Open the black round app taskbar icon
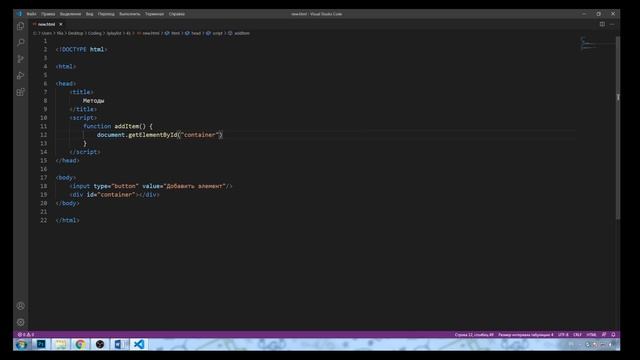Image resolution: width=640 pixels, height=360 pixels. [x=100, y=344]
